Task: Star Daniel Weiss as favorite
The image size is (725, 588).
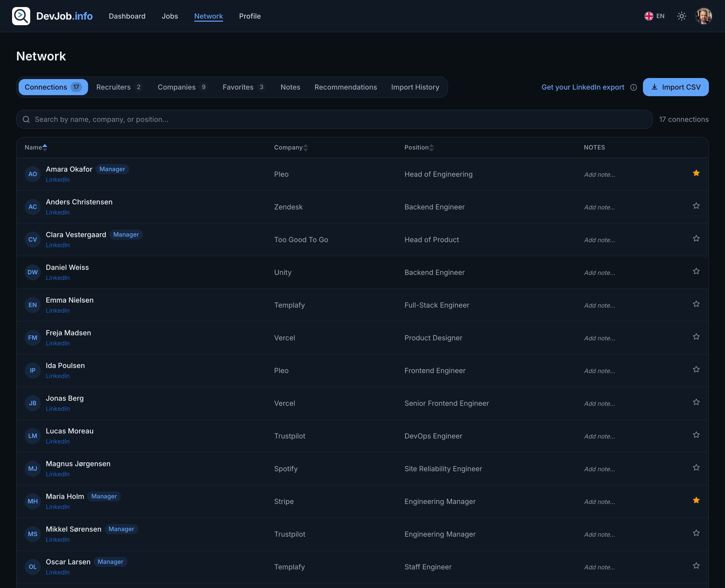Action: pos(696,271)
